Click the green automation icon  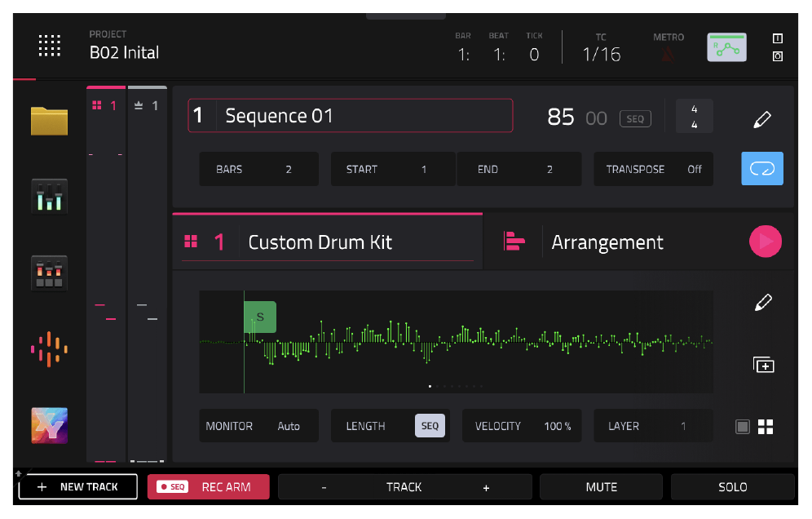click(x=727, y=47)
